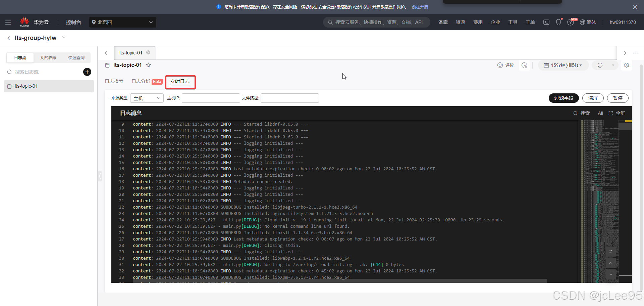Open the settings gear icon
The width and height of the screenshot is (644, 306).
(x=627, y=65)
